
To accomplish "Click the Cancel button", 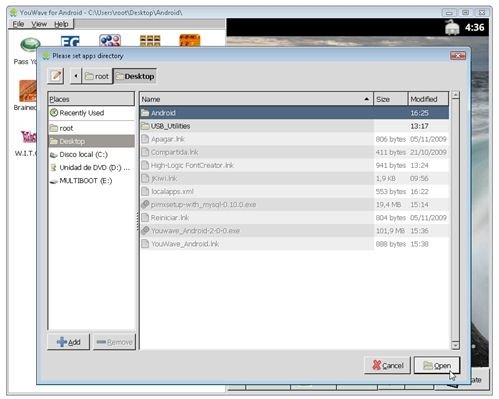I will tap(387, 366).
